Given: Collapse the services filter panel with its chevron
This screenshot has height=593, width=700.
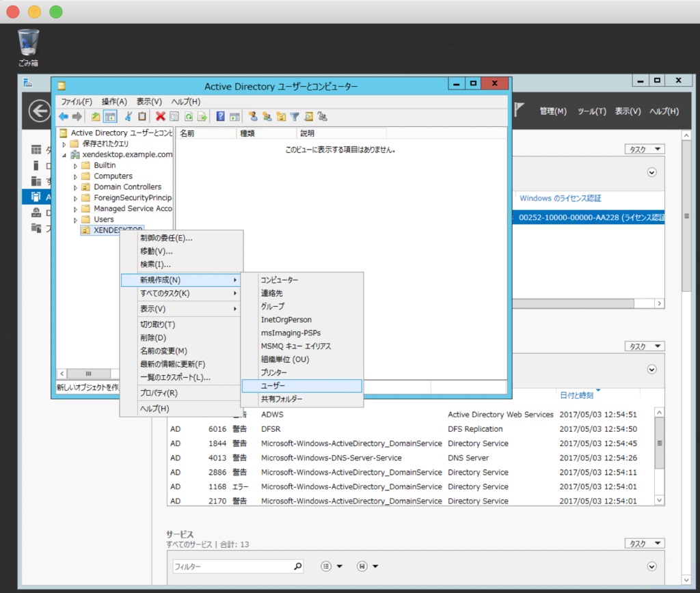Looking at the screenshot, I should (651, 566).
